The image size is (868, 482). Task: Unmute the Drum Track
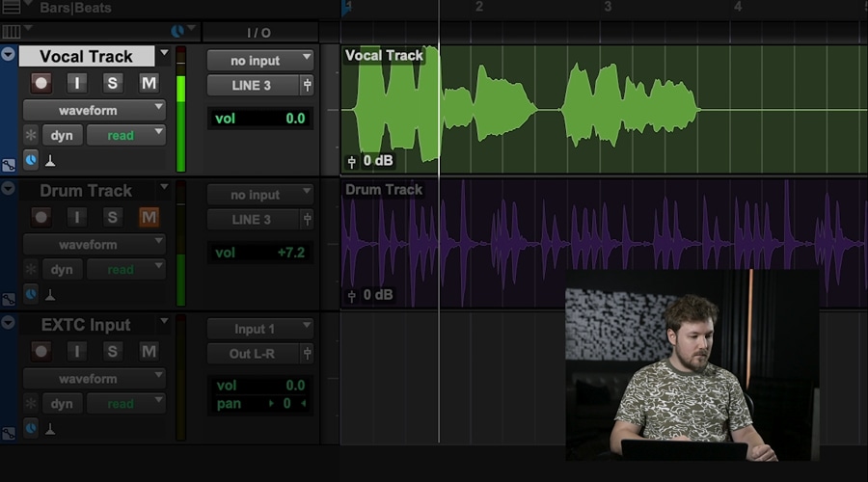(x=149, y=217)
